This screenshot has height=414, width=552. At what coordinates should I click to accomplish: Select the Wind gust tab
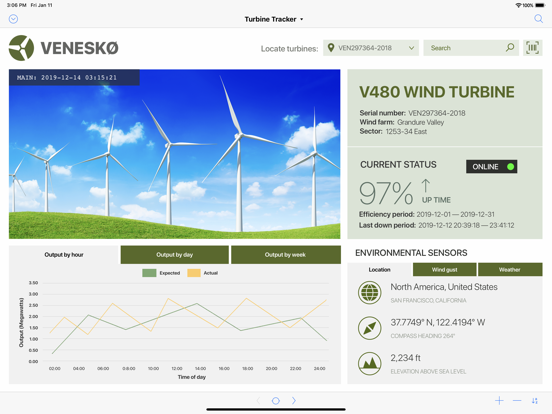(x=444, y=269)
